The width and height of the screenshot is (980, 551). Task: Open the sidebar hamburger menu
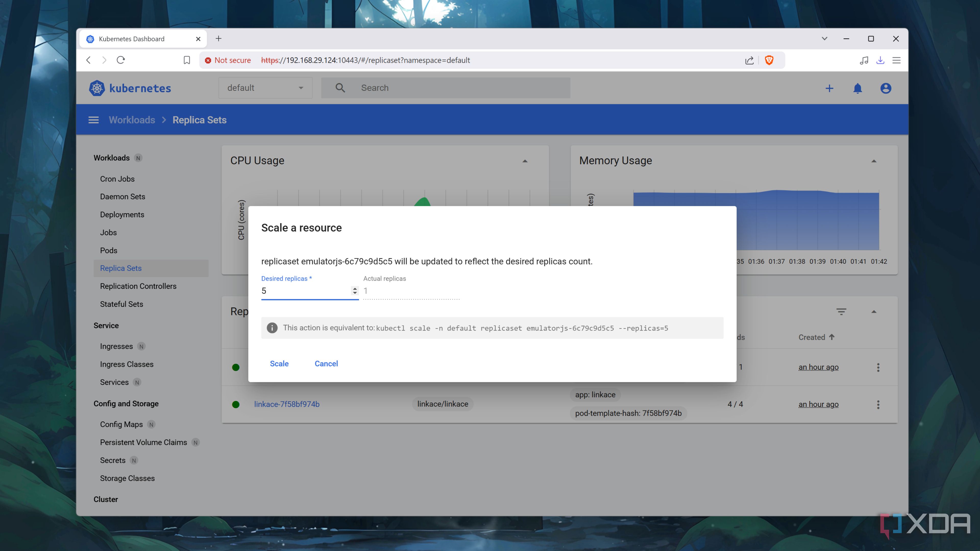tap(94, 119)
